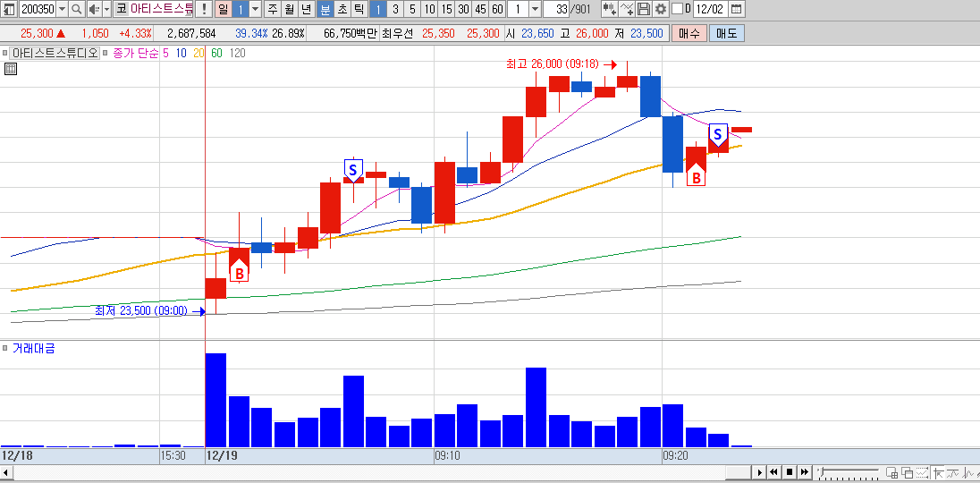Tick the D checkbox beside the date field

coord(677,9)
